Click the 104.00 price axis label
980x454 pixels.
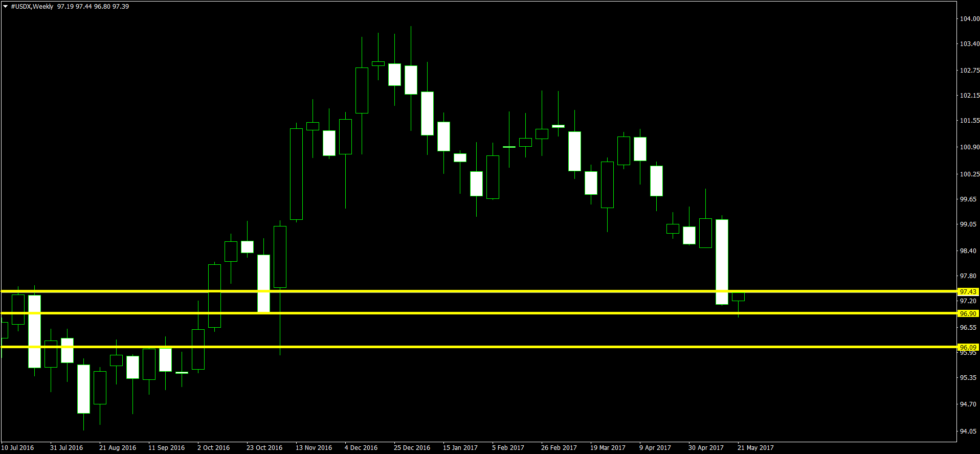[x=969, y=19]
